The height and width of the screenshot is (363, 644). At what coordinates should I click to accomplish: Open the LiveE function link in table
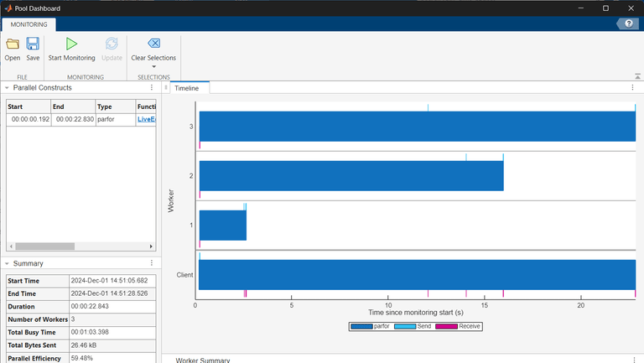pos(147,120)
